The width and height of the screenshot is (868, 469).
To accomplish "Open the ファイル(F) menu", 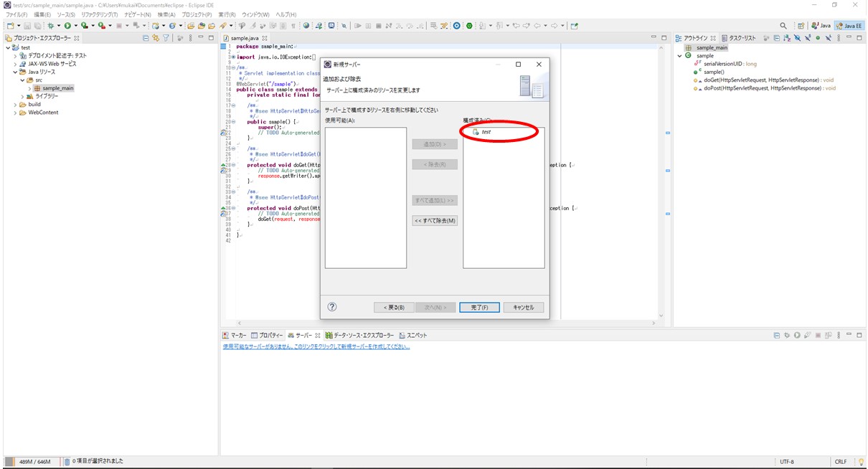I will coord(16,14).
